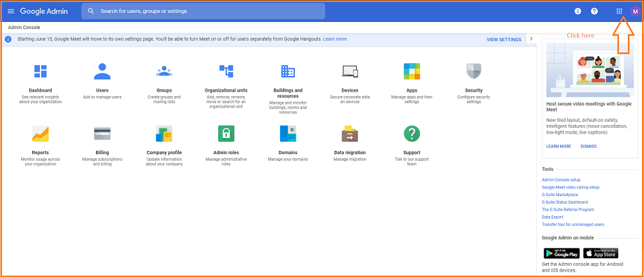Click the App Store badge
This screenshot has height=278, width=644.
click(600, 253)
